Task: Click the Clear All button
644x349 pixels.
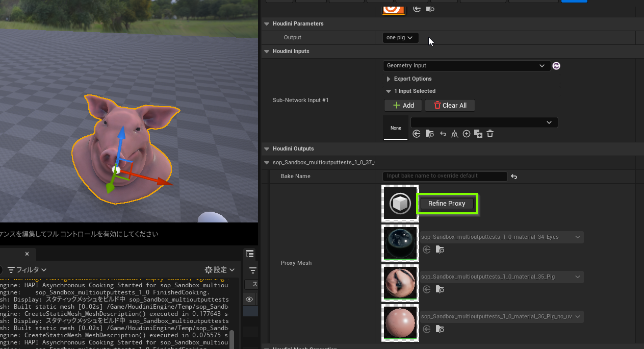Action: point(449,106)
